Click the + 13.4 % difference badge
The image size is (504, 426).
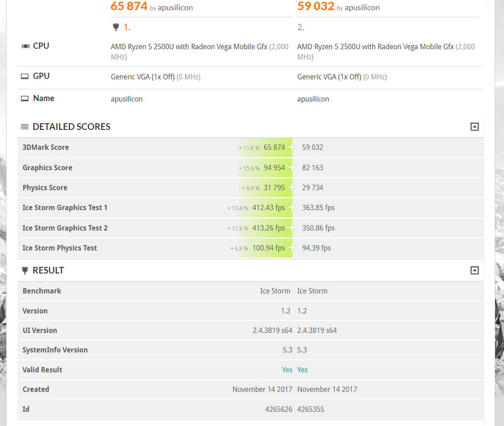pyautogui.click(x=237, y=208)
